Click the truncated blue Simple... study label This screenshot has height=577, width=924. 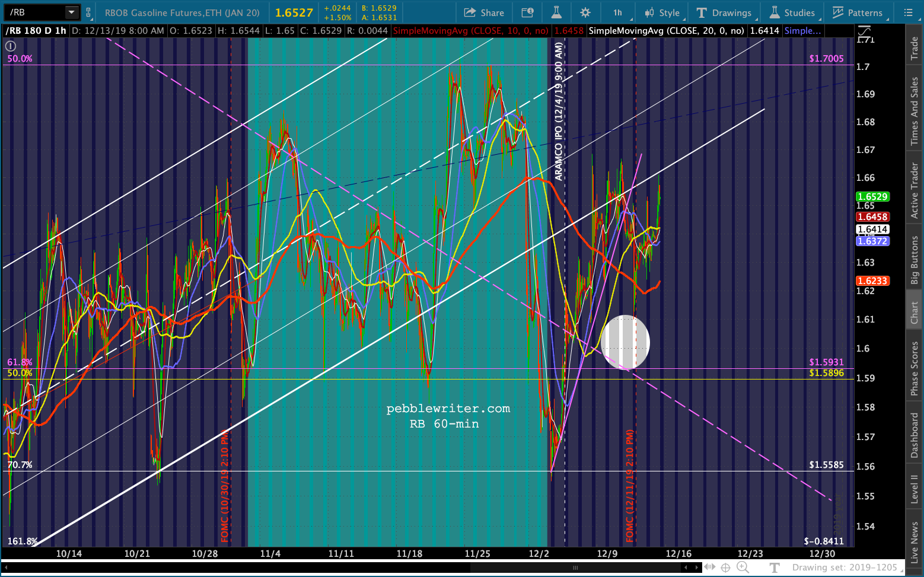802,30
